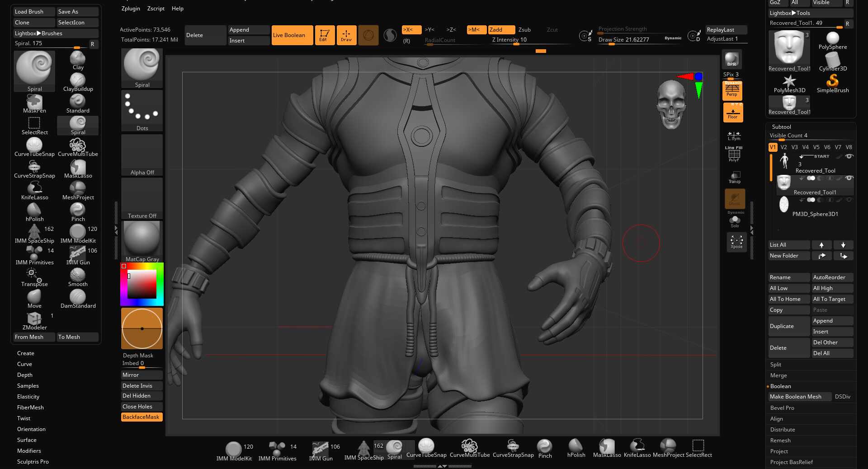Screen dimensions: 868x469
Task: Select the ClayBuildup brush
Action: (x=78, y=82)
